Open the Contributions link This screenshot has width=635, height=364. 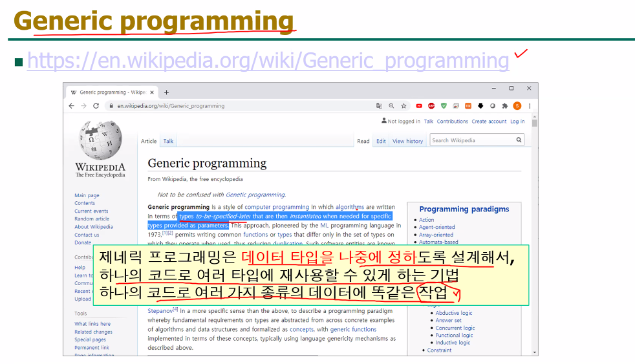pos(453,122)
